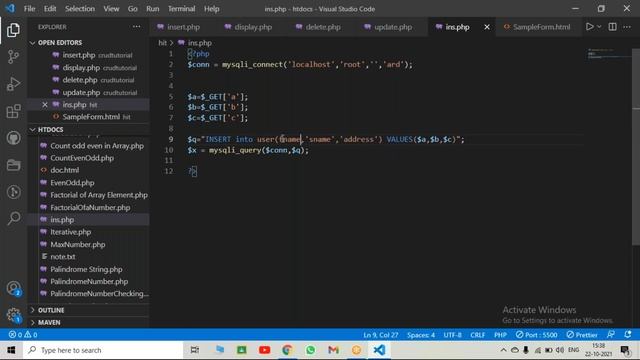Open Explorer Views and More Actions ellipsis
640x360 pixels.
[x=136, y=27]
